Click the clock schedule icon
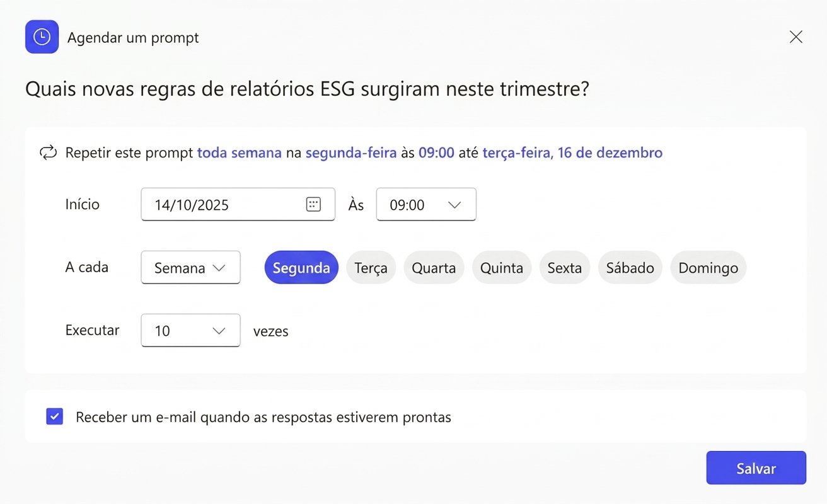Image resolution: width=827 pixels, height=504 pixels. (x=42, y=37)
